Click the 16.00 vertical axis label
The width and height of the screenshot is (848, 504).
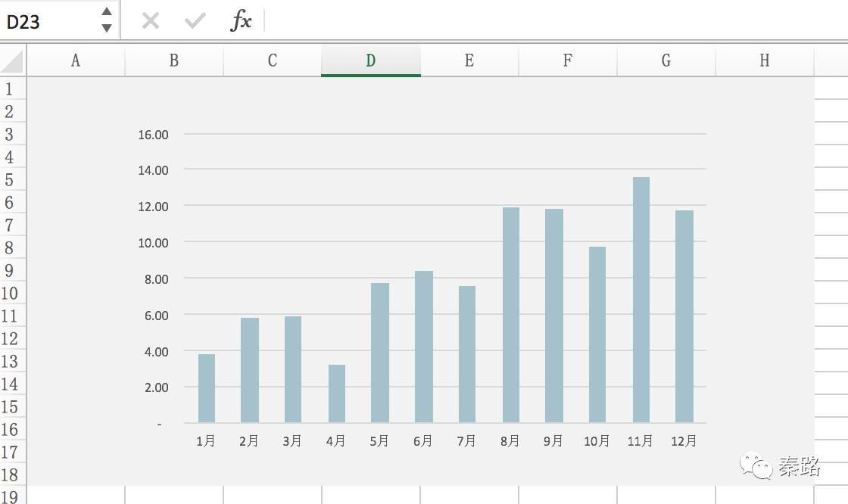click(x=153, y=135)
